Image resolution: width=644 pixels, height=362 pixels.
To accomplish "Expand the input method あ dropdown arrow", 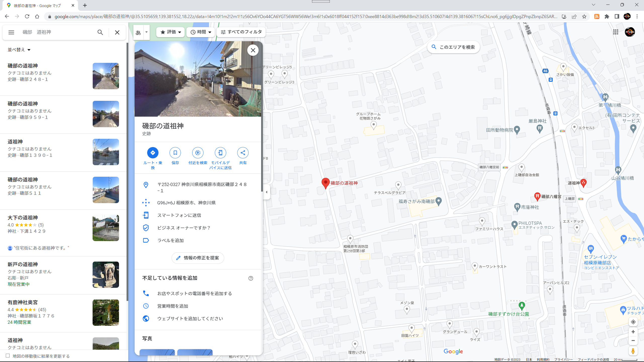I will pyautogui.click(x=146, y=32).
